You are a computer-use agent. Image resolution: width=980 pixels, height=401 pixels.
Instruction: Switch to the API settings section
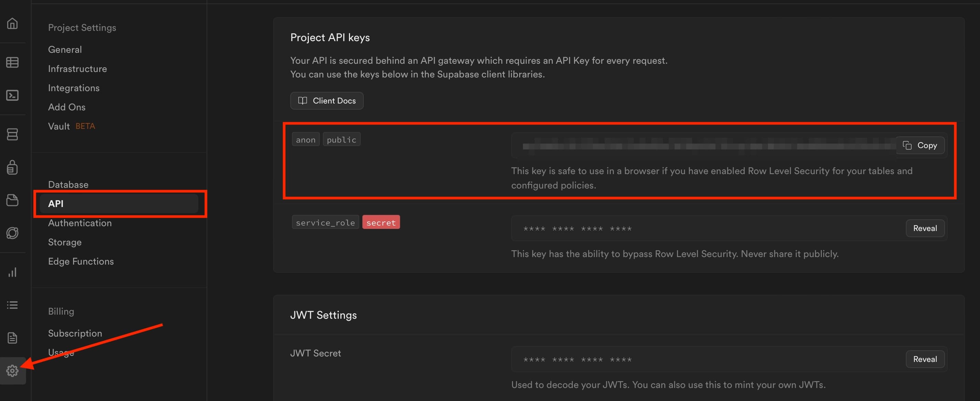coord(56,203)
